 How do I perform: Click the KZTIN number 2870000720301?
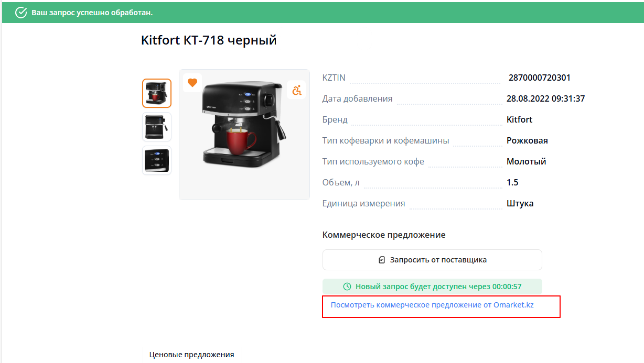pos(540,78)
